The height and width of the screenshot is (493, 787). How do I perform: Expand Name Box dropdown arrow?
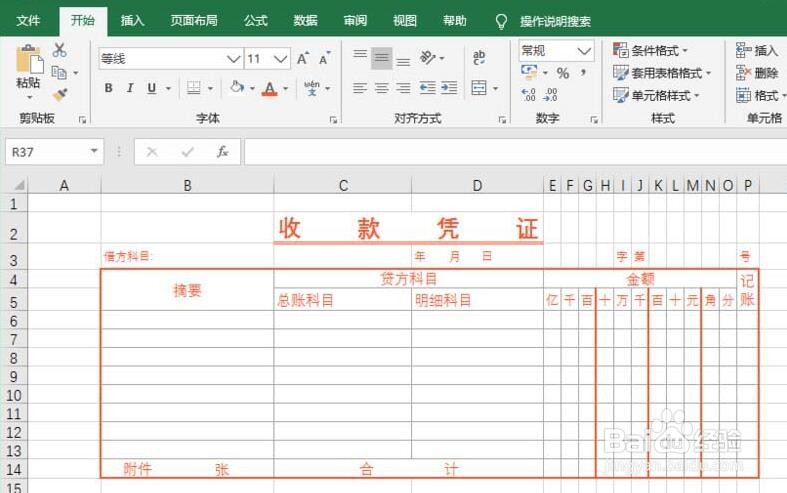click(94, 151)
